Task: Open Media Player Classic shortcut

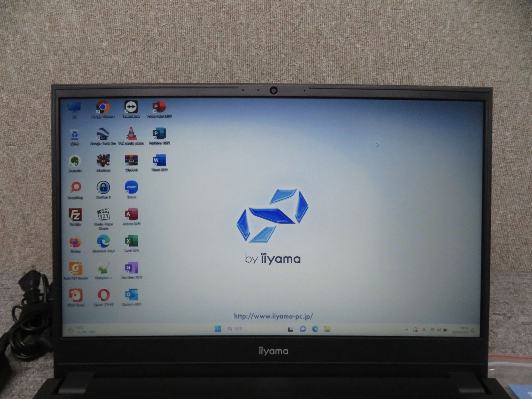Action: click(103, 219)
